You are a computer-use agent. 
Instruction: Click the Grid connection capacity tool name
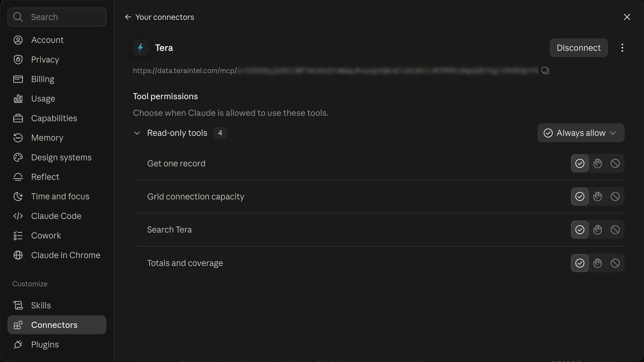[x=196, y=197]
